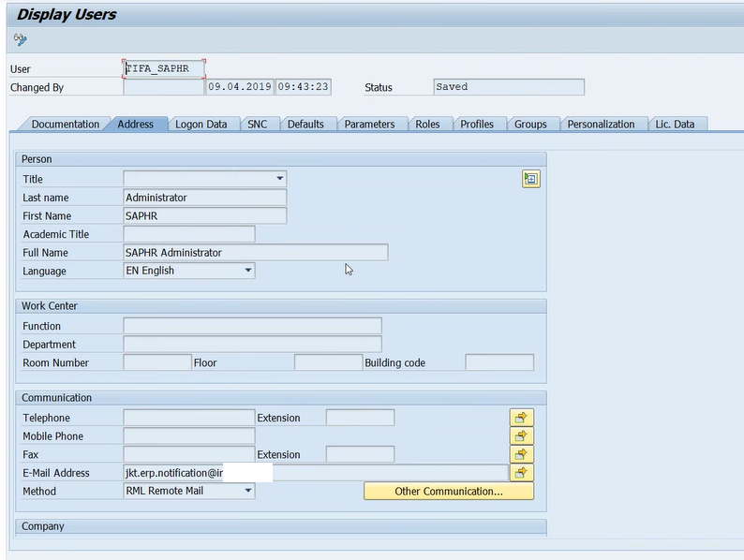View the Roles tab
The image size is (744, 560).
(x=427, y=125)
